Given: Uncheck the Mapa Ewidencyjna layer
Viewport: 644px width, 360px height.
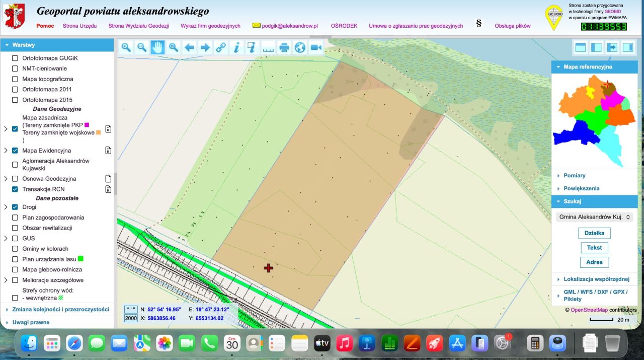Looking at the screenshot, I should click(15, 151).
